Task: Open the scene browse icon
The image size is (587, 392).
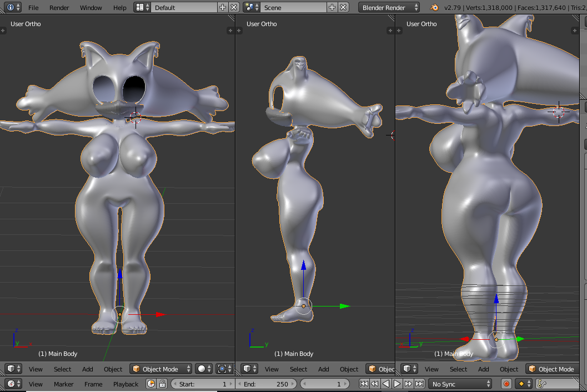Action: click(x=252, y=7)
